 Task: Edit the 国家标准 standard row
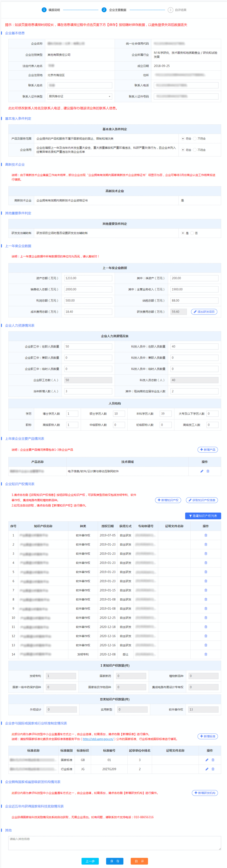(x=207, y=760)
